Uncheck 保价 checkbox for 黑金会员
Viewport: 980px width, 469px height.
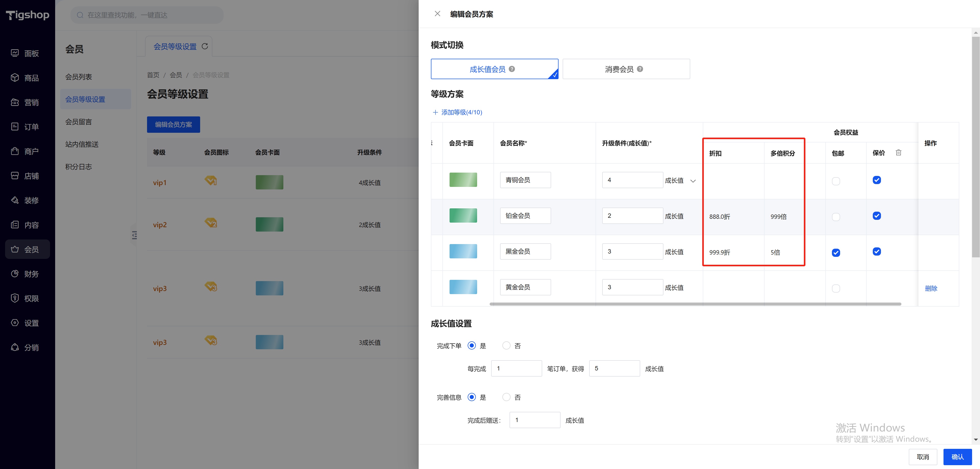pos(877,251)
